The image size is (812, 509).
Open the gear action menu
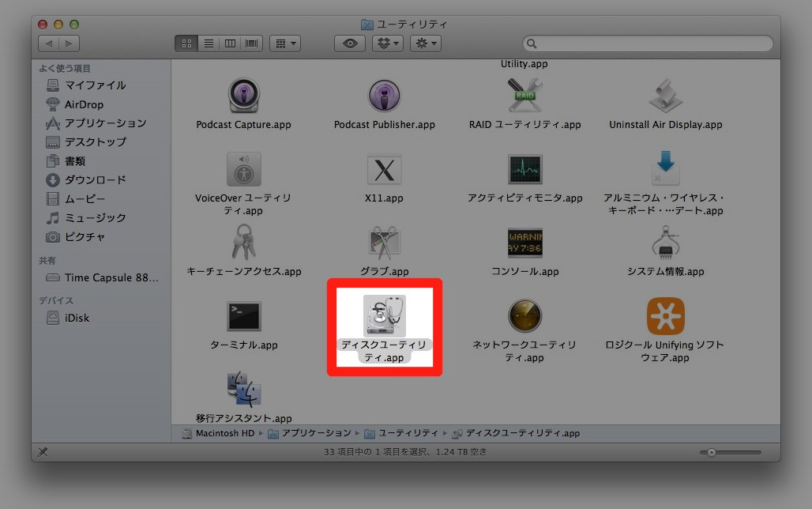point(425,43)
